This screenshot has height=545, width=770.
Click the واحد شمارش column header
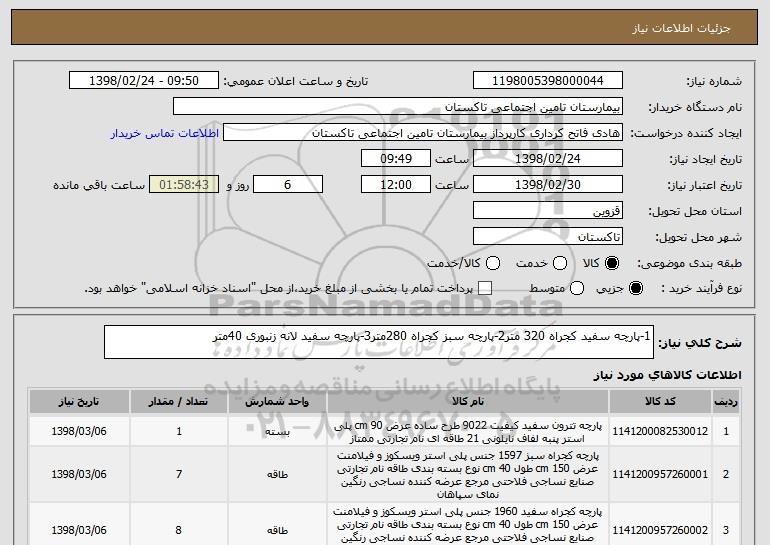point(277,402)
